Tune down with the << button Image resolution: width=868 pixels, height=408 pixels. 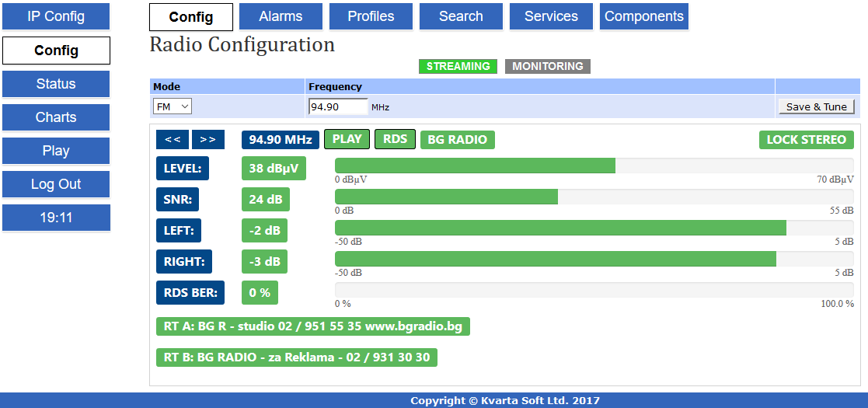(x=173, y=140)
